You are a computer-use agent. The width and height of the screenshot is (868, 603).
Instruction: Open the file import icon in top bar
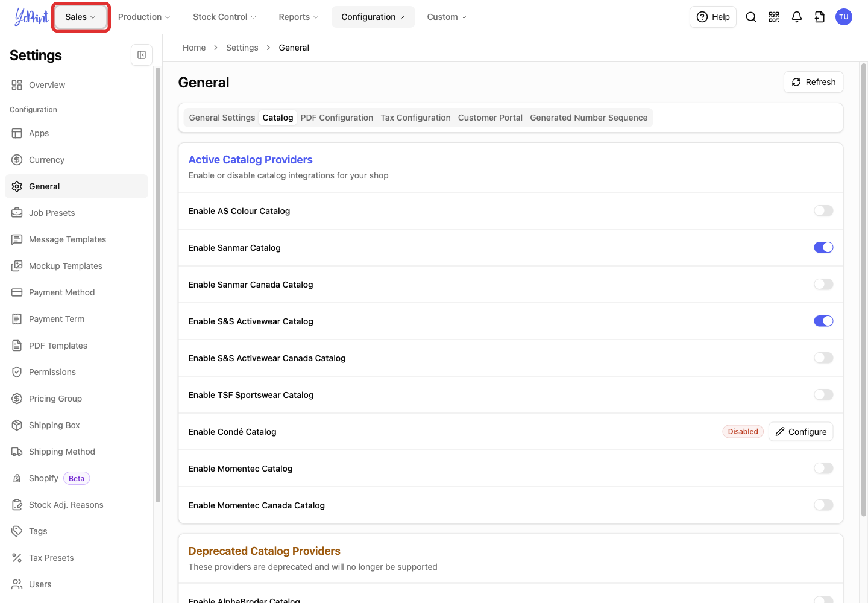point(820,17)
